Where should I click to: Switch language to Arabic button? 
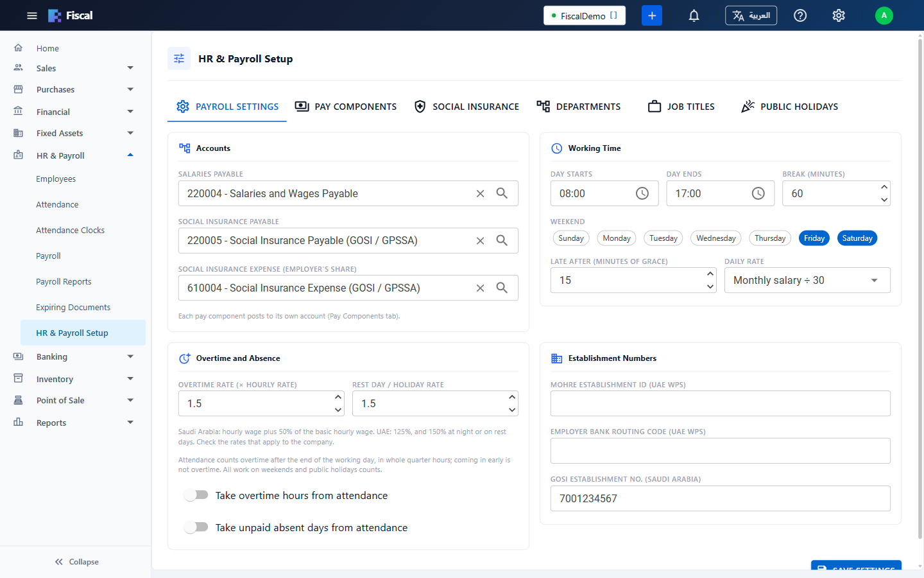(751, 15)
